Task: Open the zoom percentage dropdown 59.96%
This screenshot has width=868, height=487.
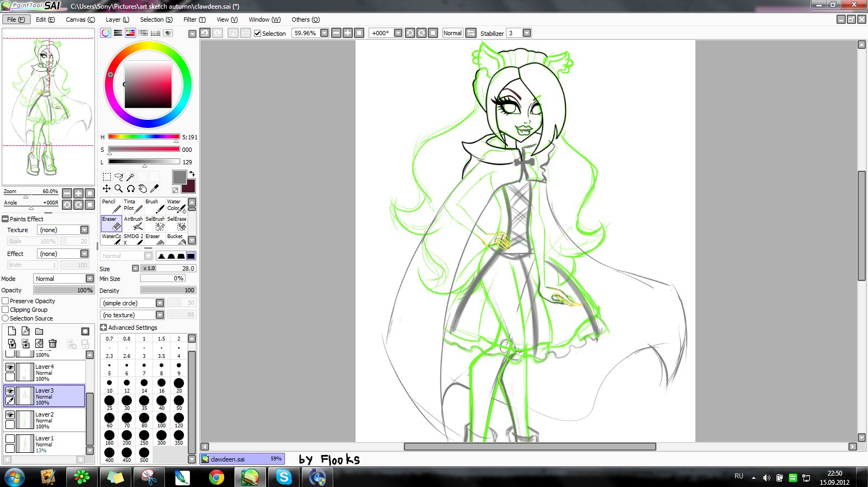Action: (x=324, y=33)
